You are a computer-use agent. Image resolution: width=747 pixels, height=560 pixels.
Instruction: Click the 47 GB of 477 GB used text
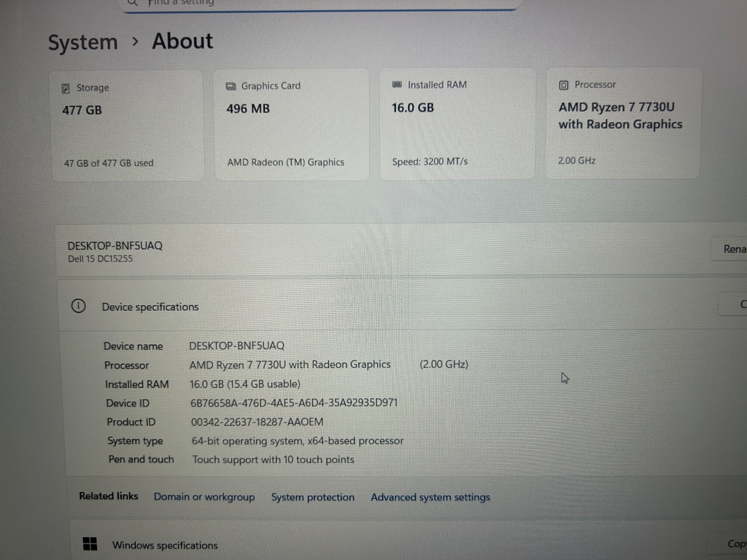coord(109,163)
